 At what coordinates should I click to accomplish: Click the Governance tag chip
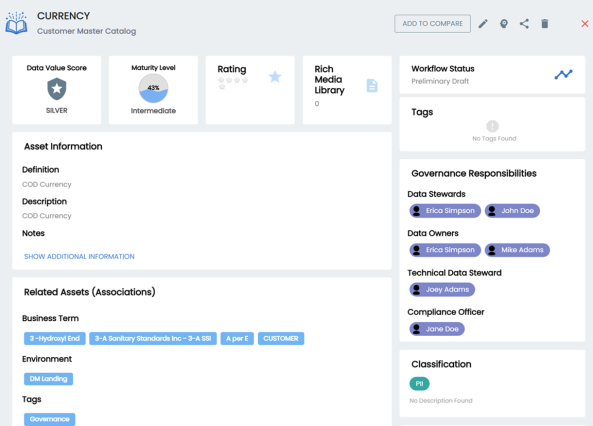tap(50, 419)
